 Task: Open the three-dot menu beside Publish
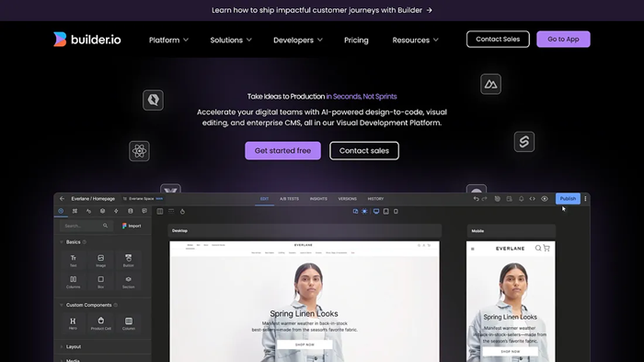coord(585,199)
